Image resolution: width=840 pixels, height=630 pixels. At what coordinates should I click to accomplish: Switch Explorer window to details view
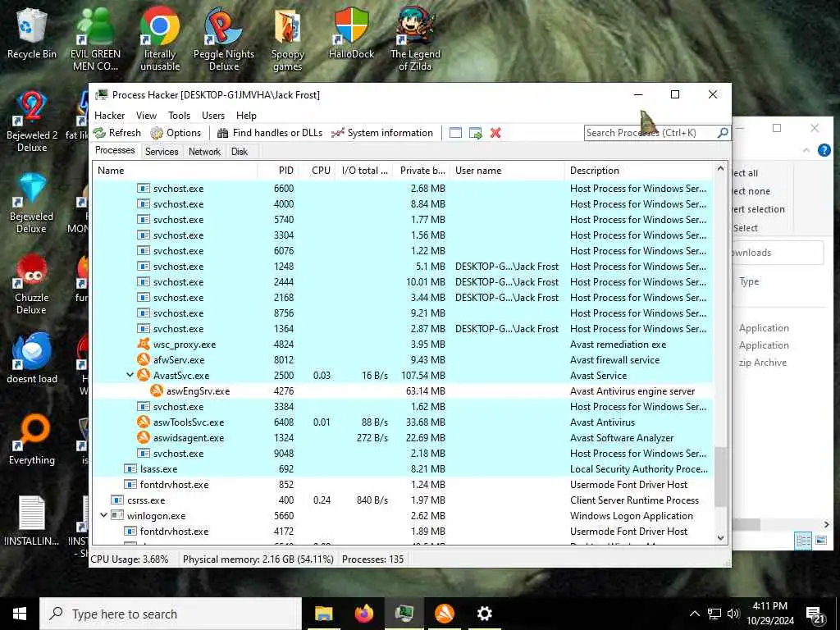click(x=803, y=541)
